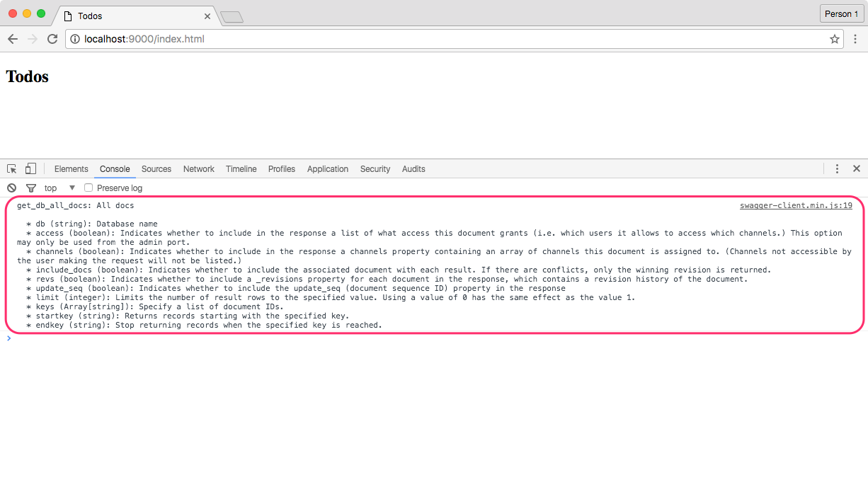Screen dimensions: 868x477
Task: Open DevTools customize menu
Action: coord(837,169)
